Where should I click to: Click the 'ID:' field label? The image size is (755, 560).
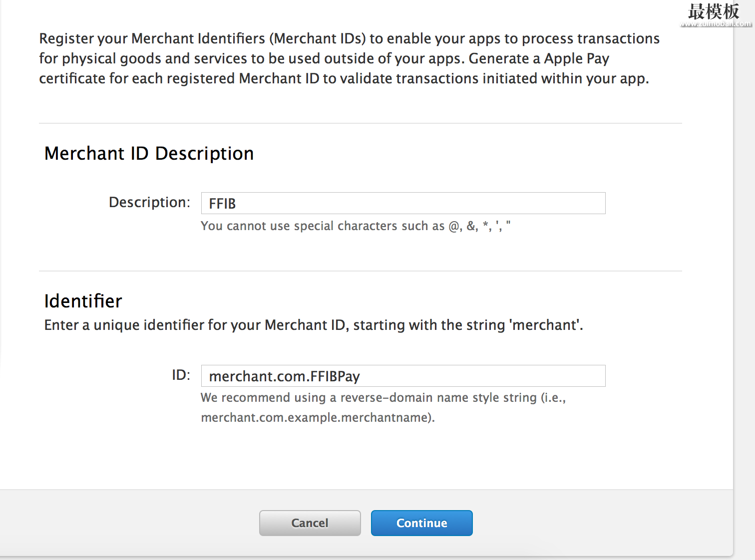coord(181,375)
